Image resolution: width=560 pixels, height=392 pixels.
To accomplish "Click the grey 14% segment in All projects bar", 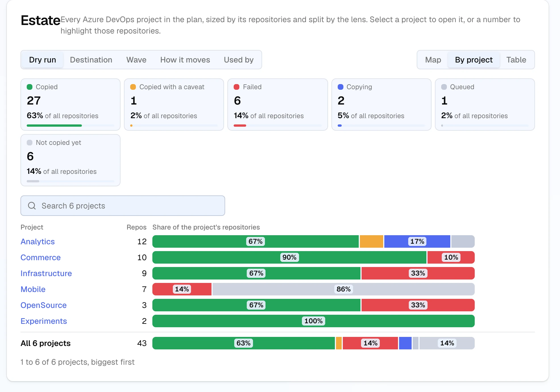I will tap(447, 343).
